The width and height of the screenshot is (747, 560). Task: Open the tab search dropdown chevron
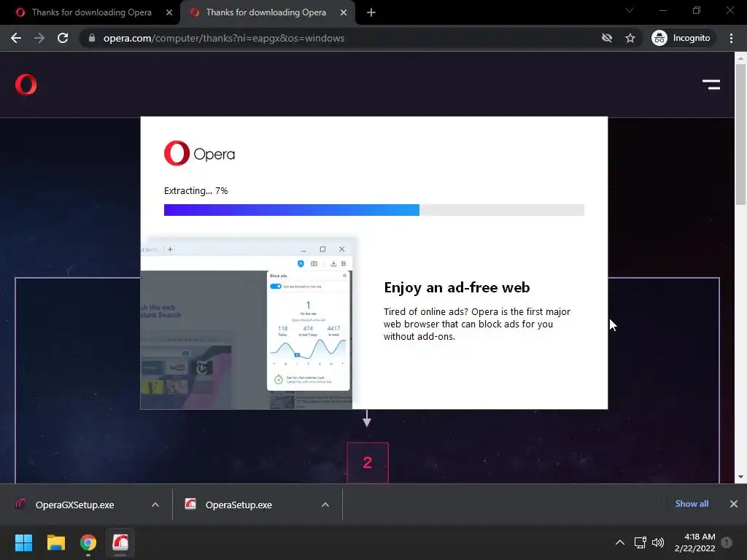pyautogui.click(x=630, y=10)
